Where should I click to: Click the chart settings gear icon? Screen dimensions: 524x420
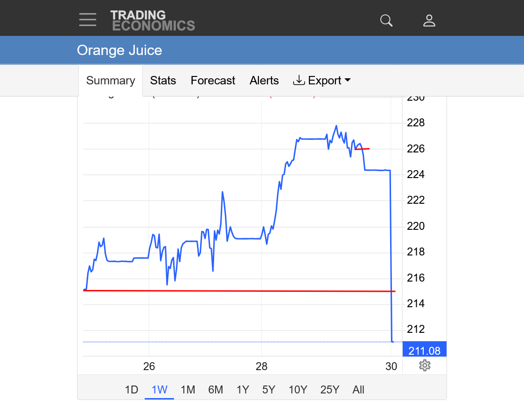coord(424,365)
